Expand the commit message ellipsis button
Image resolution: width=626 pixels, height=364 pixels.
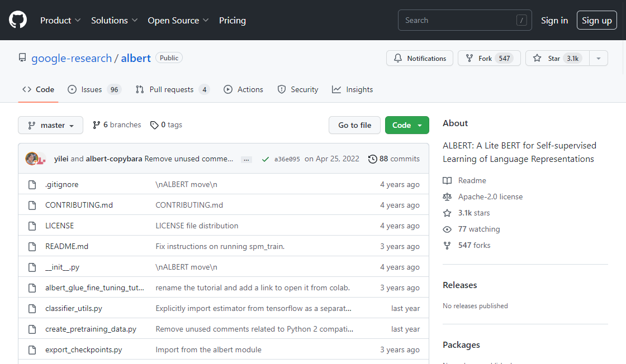246,159
